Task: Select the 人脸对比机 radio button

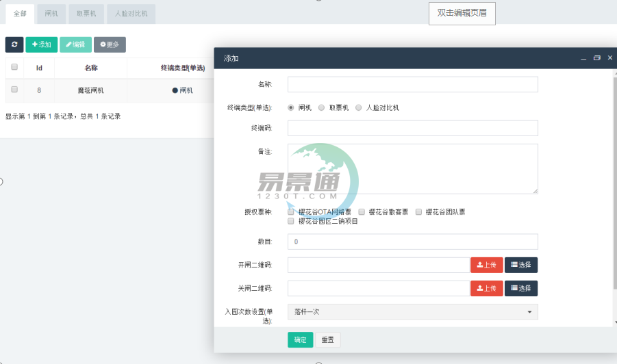Action: tap(359, 107)
